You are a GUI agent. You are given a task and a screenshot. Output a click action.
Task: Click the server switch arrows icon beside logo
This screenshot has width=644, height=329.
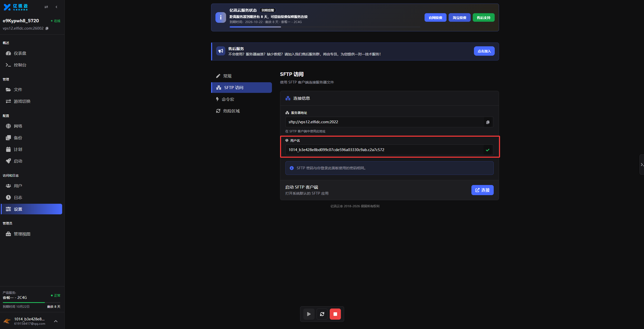tap(46, 7)
